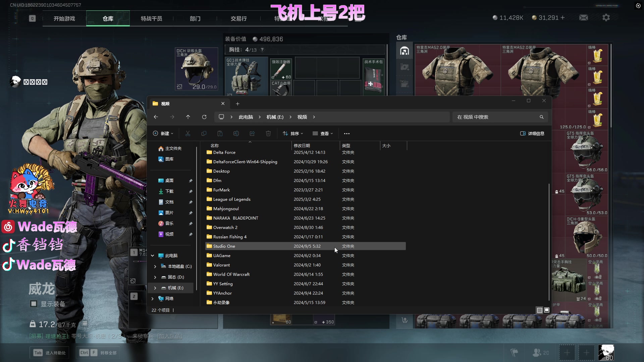Viewport: 644px width, 362px height.
Task: Unpin 桌面 from quick access
Action: pyautogui.click(x=191, y=181)
